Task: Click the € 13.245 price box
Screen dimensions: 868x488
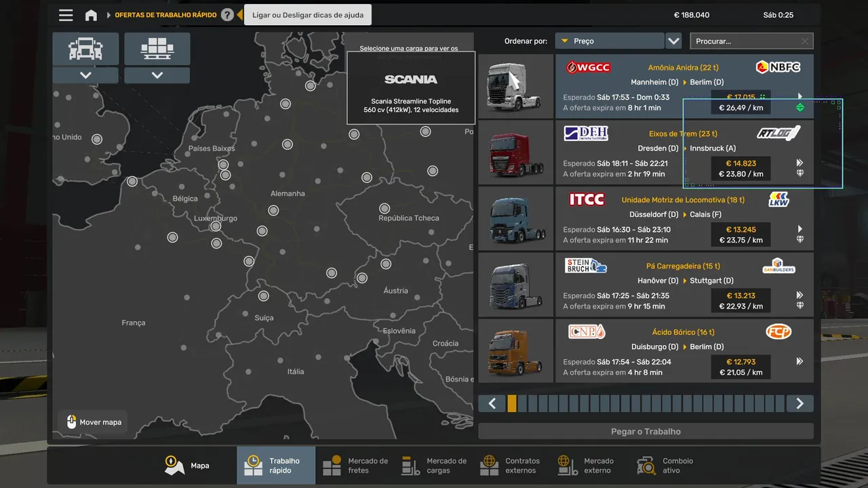Action: click(x=741, y=235)
